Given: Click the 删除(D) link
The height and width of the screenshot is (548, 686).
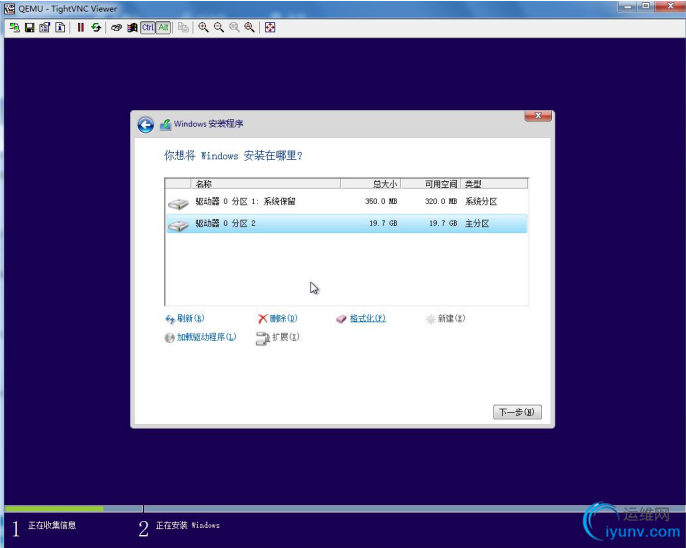Looking at the screenshot, I should coord(283,318).
